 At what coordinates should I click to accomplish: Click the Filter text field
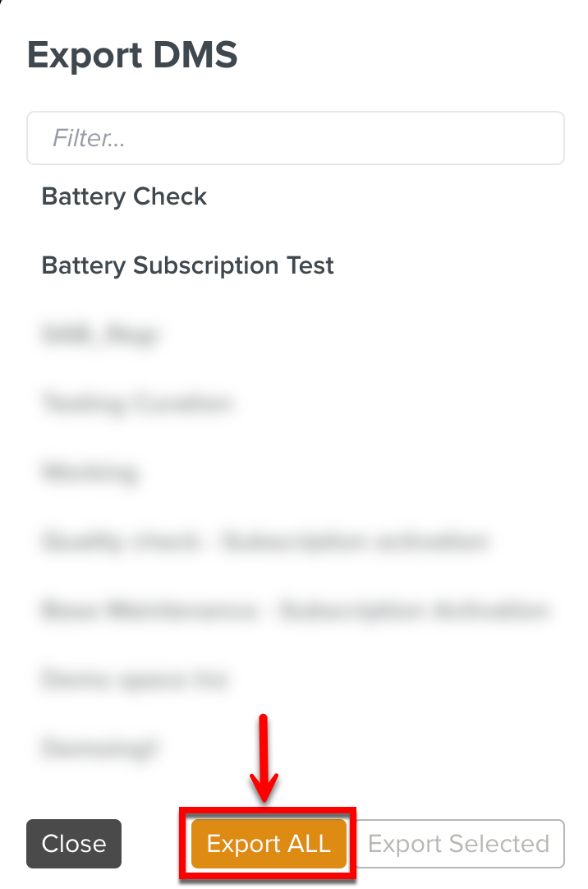point(296,138)
